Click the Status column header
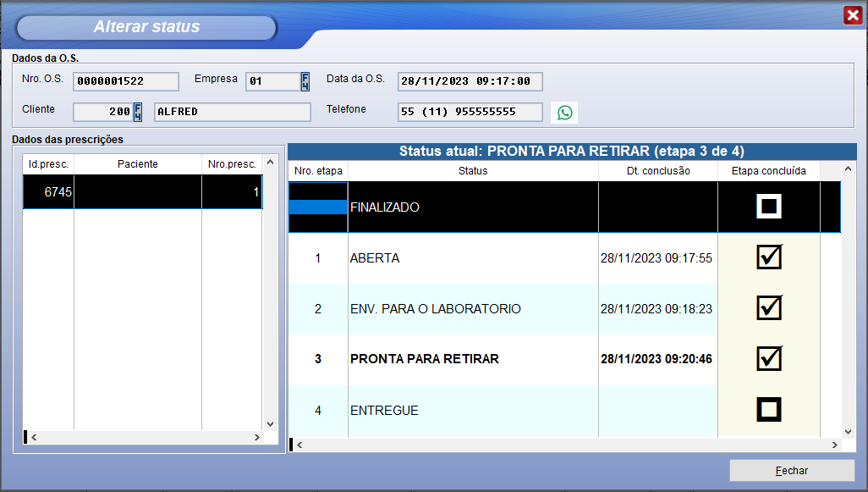 [473, 171]
